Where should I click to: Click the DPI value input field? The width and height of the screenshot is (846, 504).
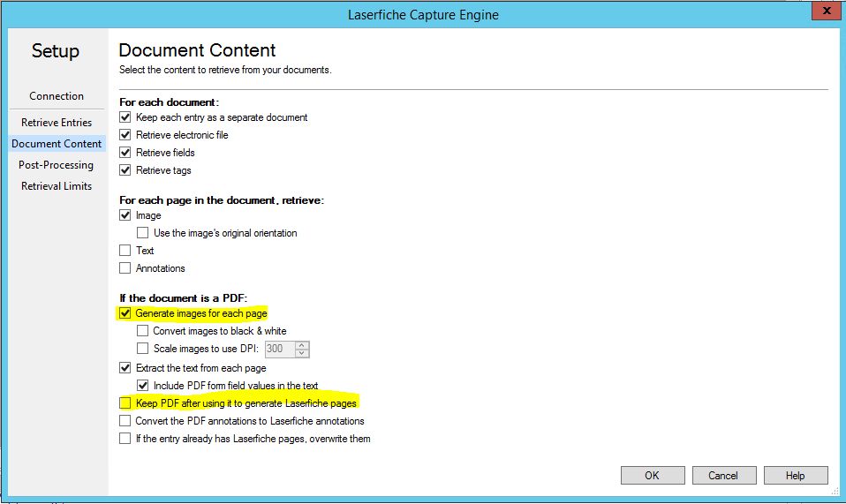(x=280, y=349)
